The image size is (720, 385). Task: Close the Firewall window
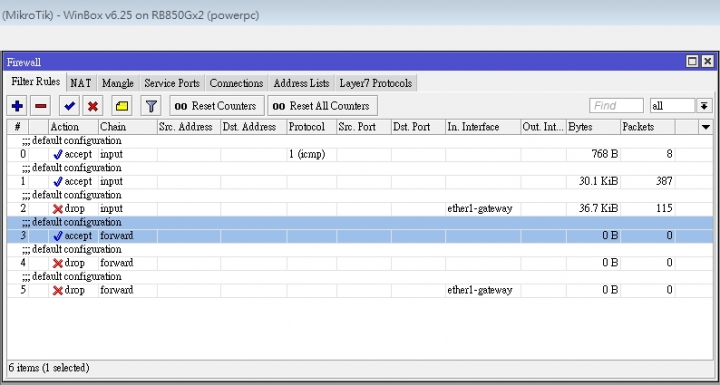tap(708, 61)
